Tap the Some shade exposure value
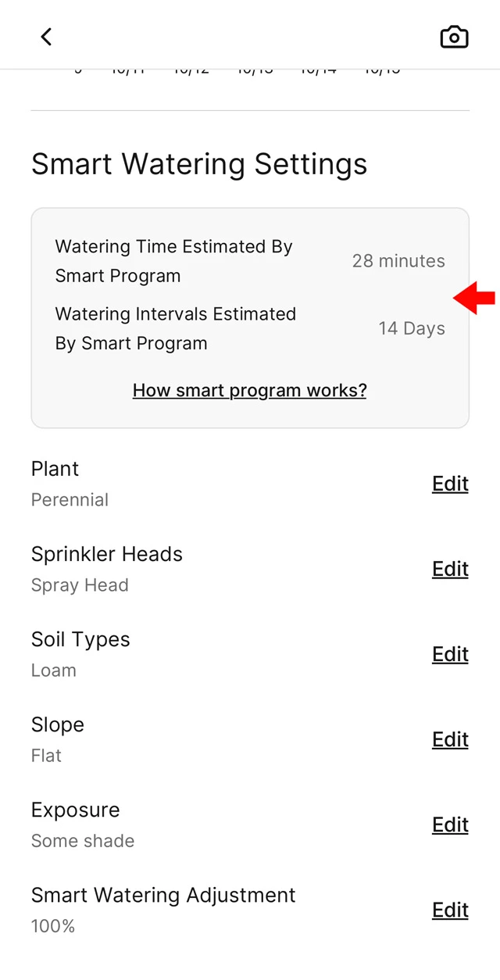 click(x=83, y=841)
